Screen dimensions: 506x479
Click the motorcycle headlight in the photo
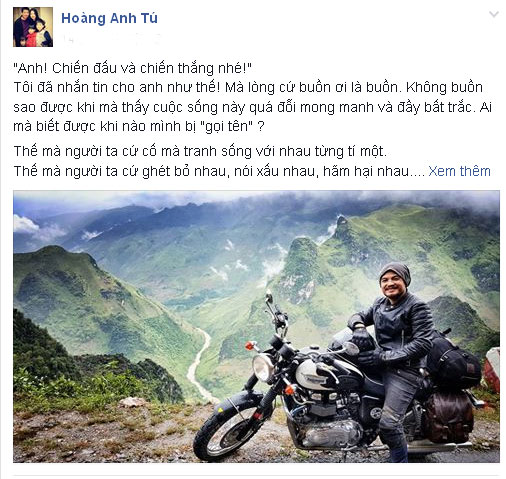[263, 367]
